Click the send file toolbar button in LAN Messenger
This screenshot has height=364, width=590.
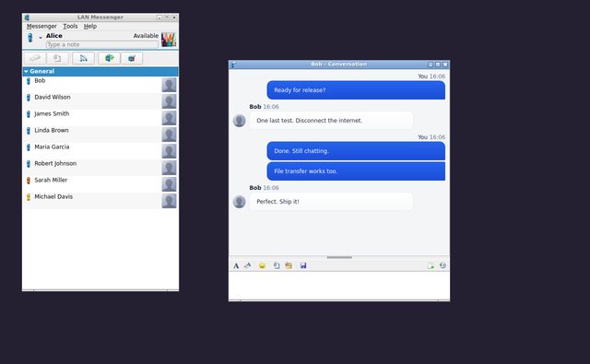(x=57, y=58)
